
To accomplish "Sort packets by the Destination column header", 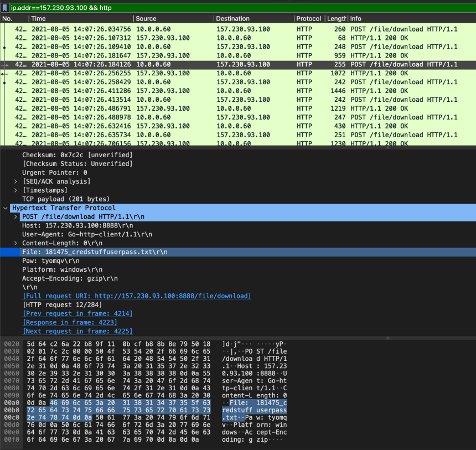I will point(254,18).
